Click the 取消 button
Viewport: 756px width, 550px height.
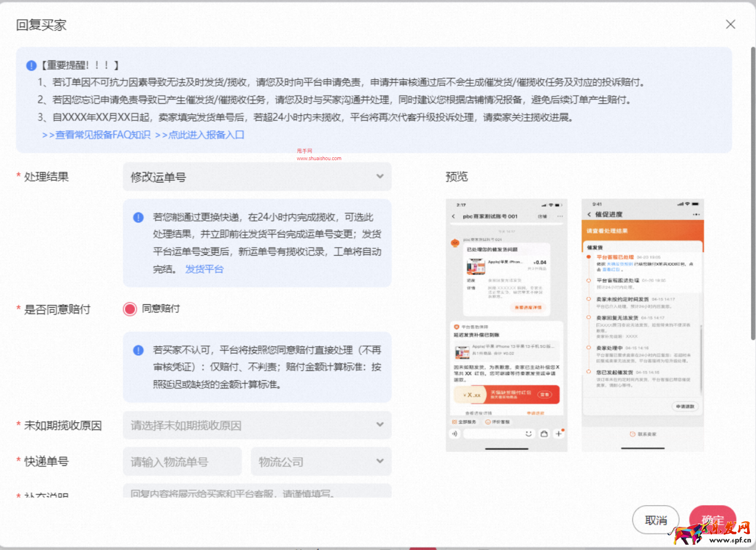point(656,520)
